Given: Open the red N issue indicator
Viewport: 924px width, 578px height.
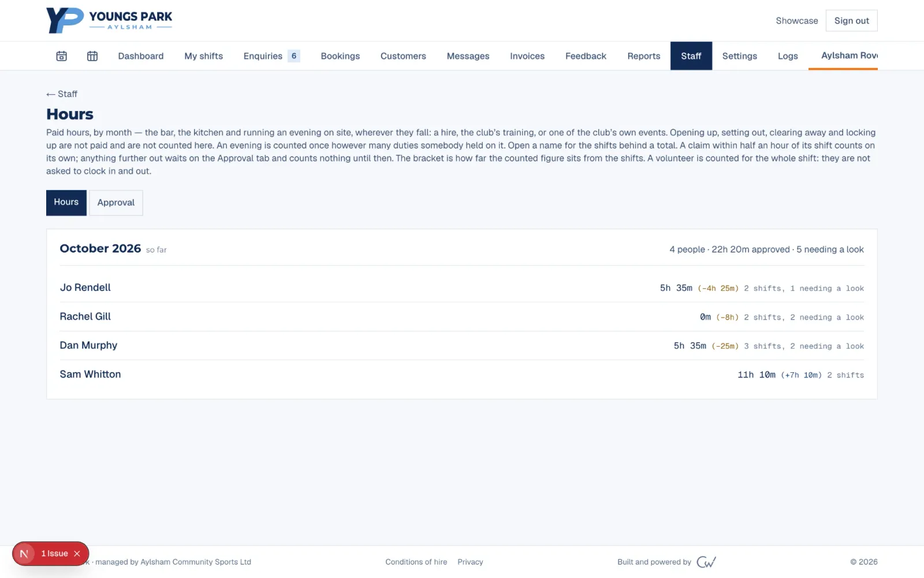Looking at the screenshot, I should pos(24,554).
